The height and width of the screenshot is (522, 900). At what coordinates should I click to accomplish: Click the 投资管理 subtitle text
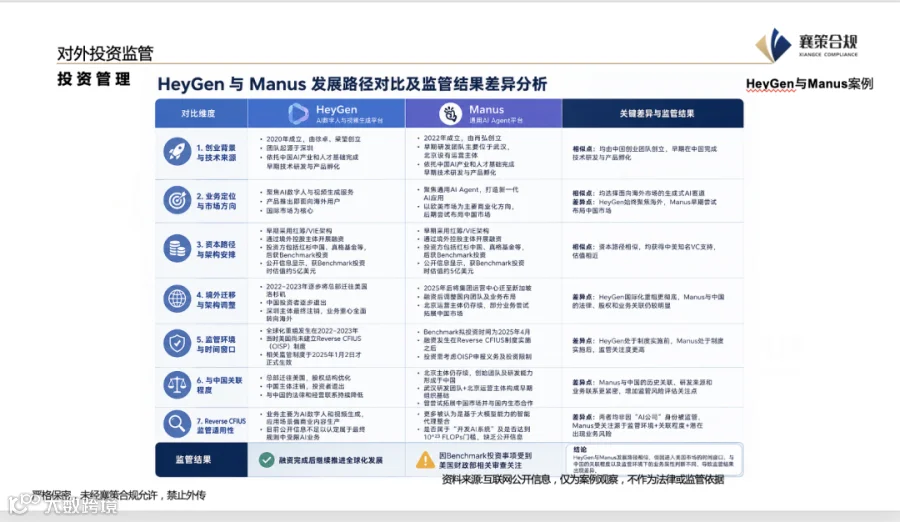pyautogui.click(x=94, y=79)
